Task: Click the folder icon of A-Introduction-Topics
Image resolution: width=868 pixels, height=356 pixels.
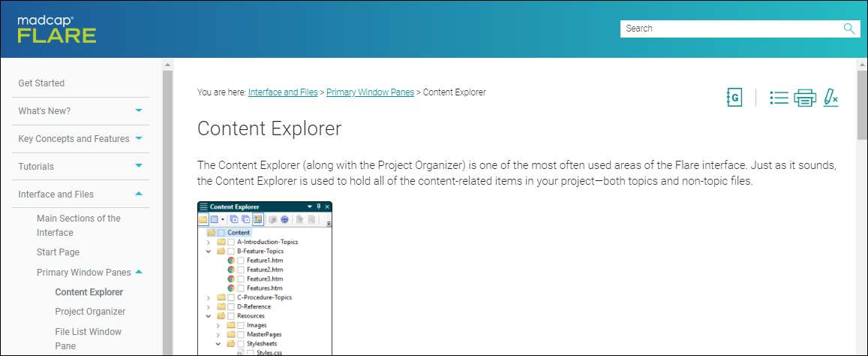Action: tap(221, 242)
